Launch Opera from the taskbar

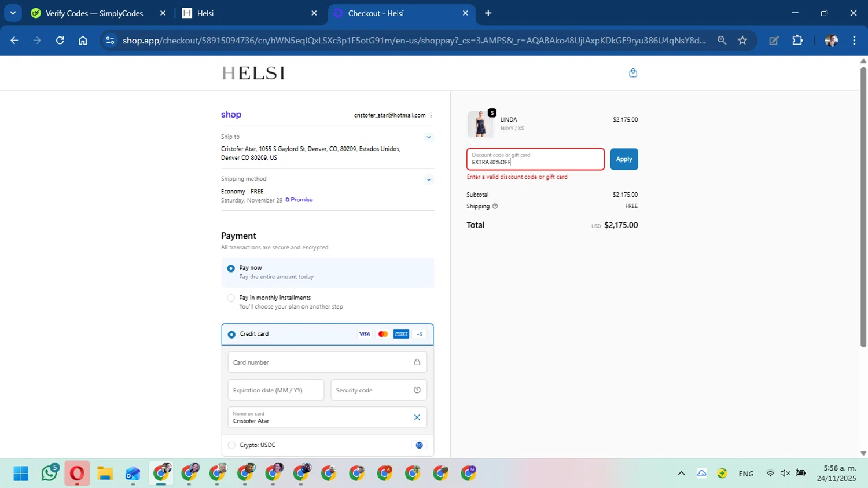tap(77, 474)
